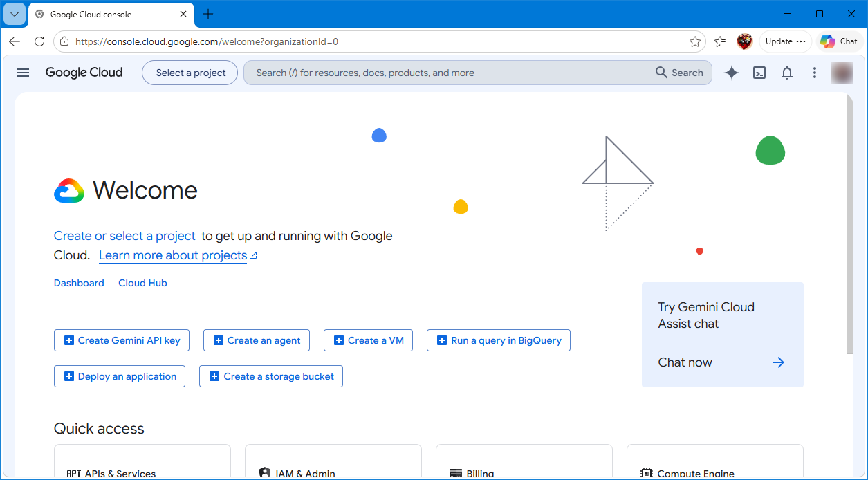Viewport: 868px width, 480px height.
Task: Open the blurred account avatar
Action: 842,73
